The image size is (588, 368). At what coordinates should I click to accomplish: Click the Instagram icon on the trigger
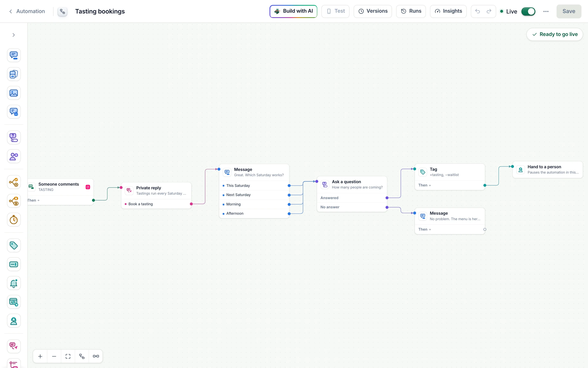click(88, 187)
